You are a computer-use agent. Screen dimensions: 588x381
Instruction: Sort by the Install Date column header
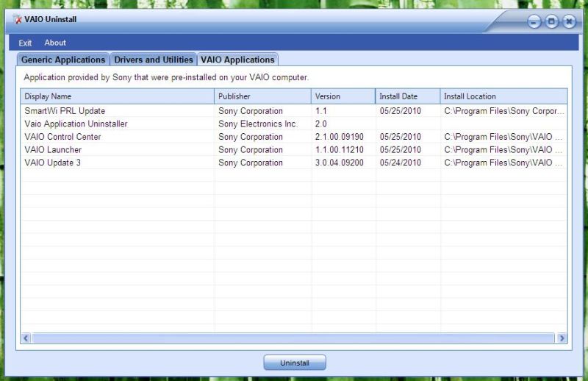(408, 96)
